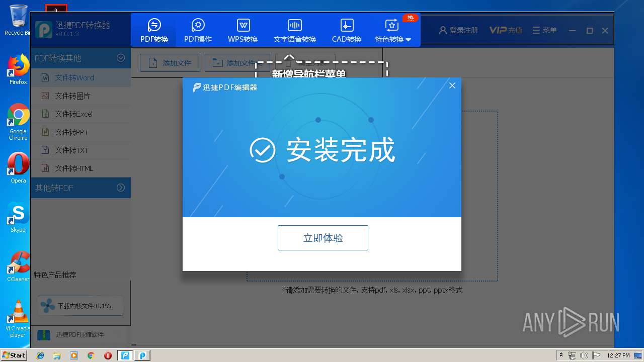Click the VIP充值 link
644x362 pixels.
506,30
